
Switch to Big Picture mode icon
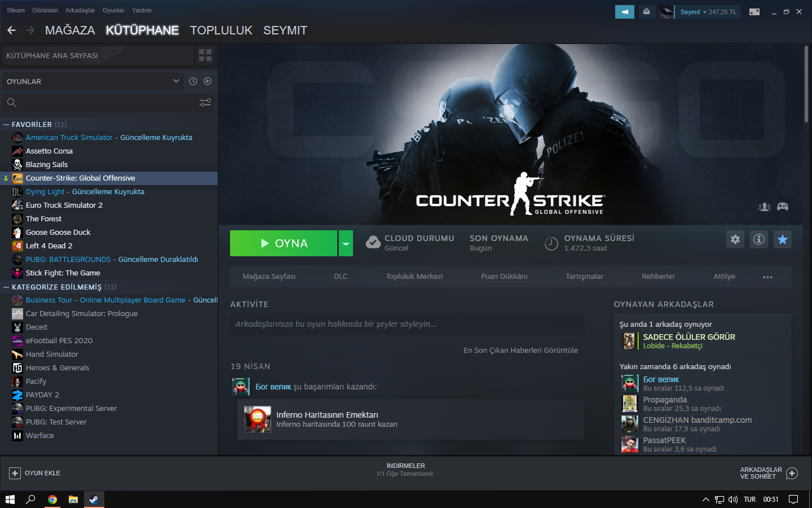[x=754, y=12]
